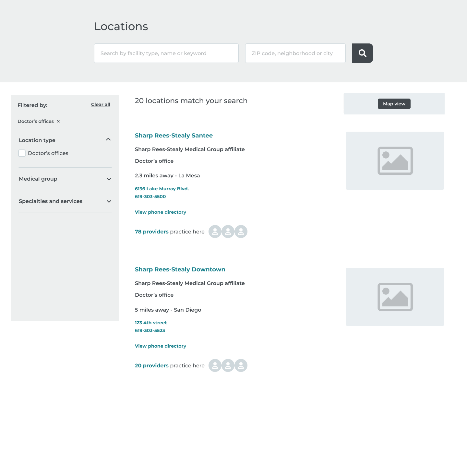Open Sharp Rees-Stealy Santee location

tap(174, 136)
